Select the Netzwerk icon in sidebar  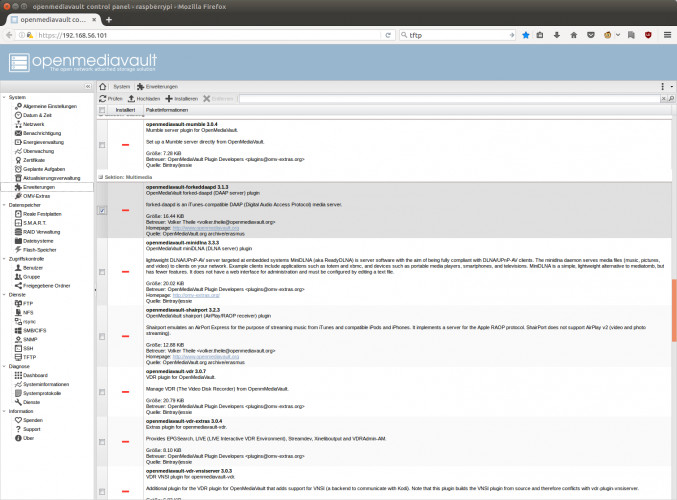pyautogui.click(x=18, y=124)
